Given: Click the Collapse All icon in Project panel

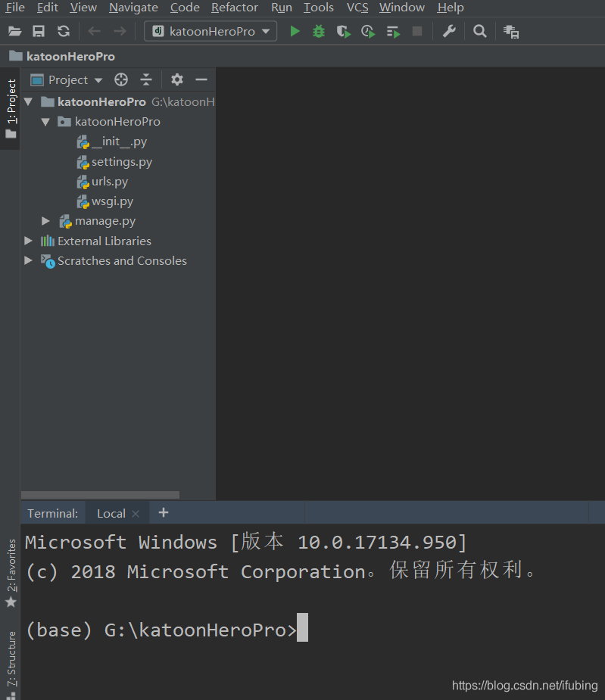Looking at the screenshot, I should pyautogui.click(x=146, y=80).
